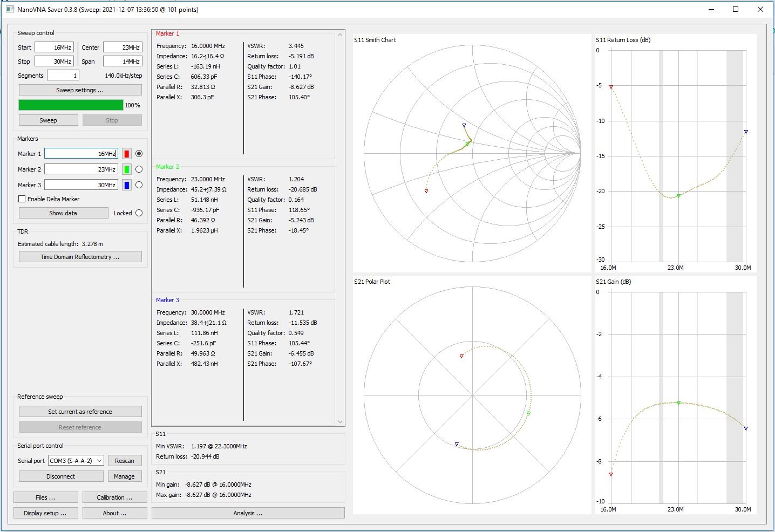Viewport: 775px width, 532px height.
Task: Click the Disconnect button
Action: [x=61, y=476]
